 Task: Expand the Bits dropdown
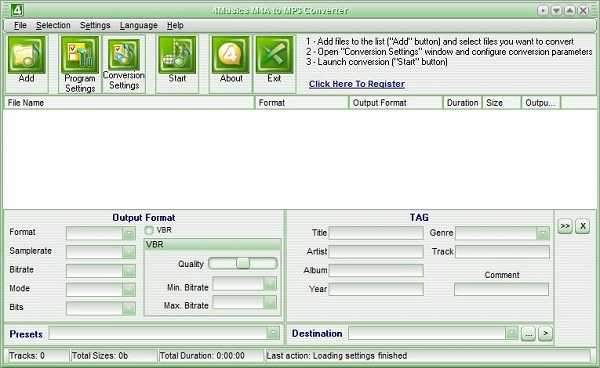129,308
